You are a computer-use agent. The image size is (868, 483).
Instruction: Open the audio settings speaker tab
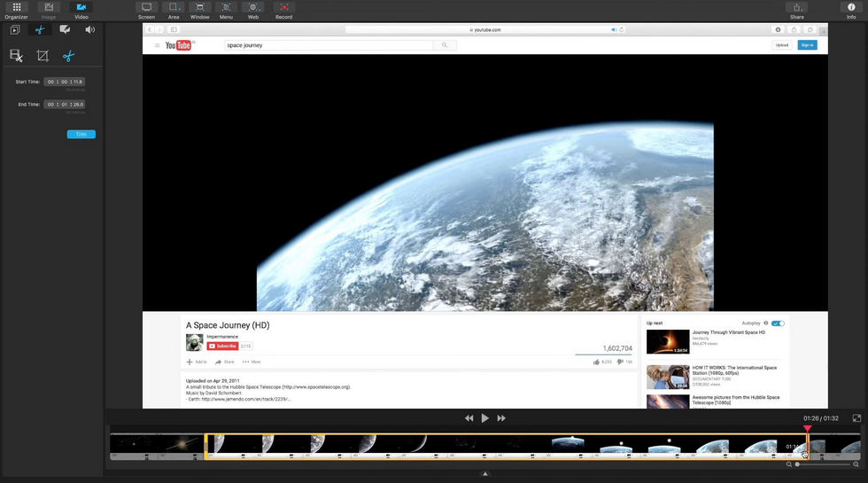tap(89, 29)
